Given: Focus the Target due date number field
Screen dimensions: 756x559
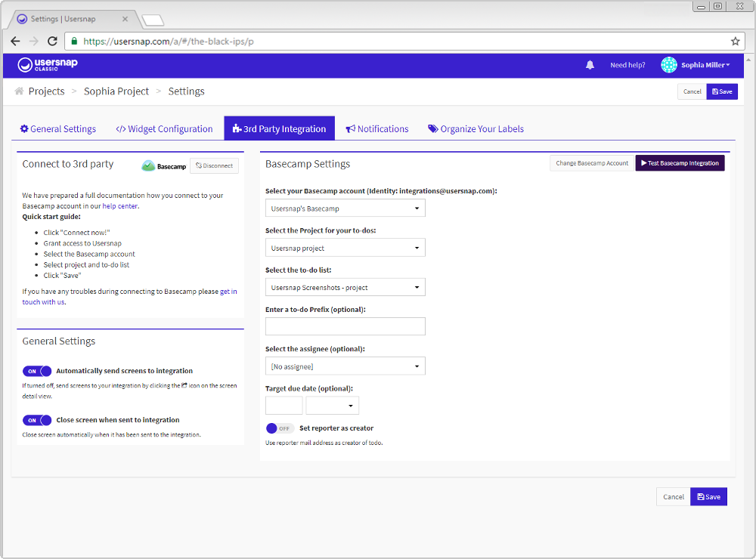Looking at the screenshot, I should coord(284,406).
